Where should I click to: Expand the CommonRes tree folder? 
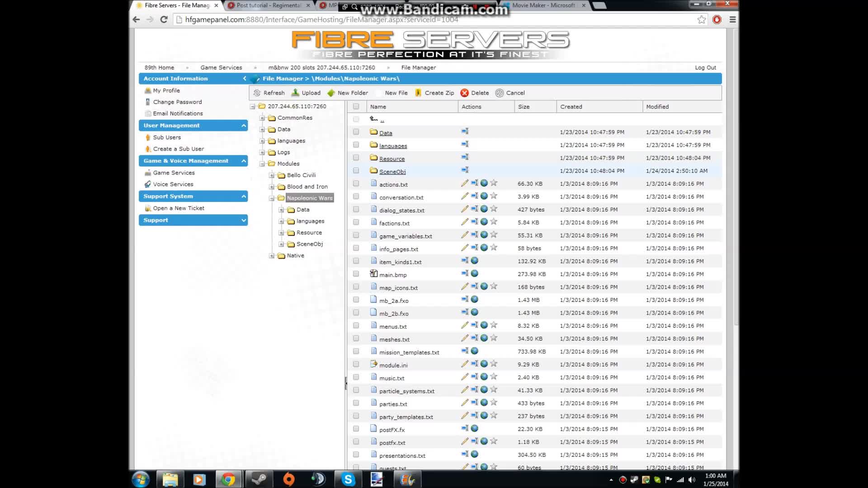pyautogui.click(x=262, y=118)
